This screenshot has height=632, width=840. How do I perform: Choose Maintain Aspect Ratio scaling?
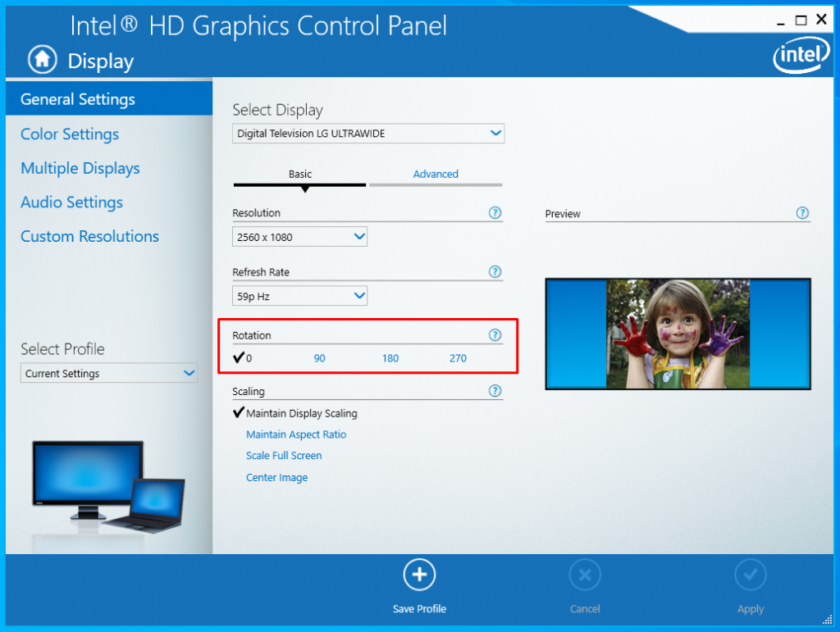296,434
